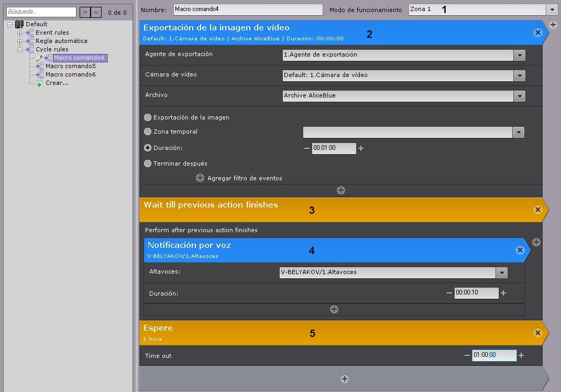Click next search result down arrow

[96, 12]
